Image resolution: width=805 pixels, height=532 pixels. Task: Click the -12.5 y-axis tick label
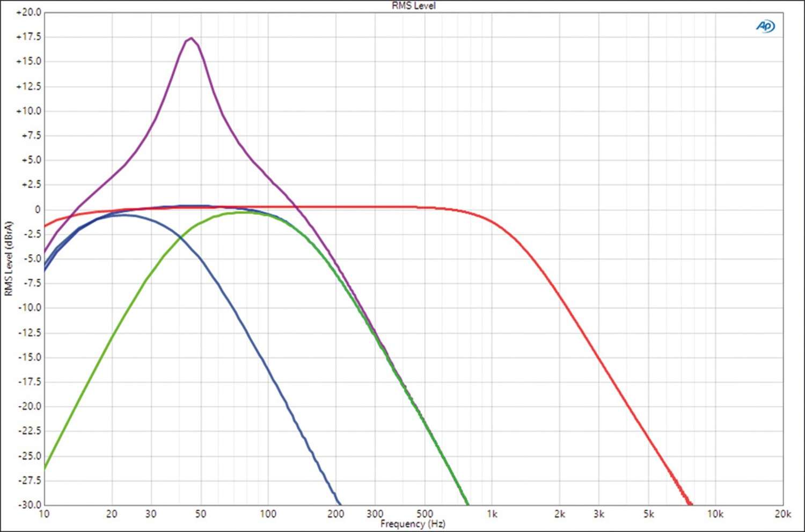click(x=30, y=333)
